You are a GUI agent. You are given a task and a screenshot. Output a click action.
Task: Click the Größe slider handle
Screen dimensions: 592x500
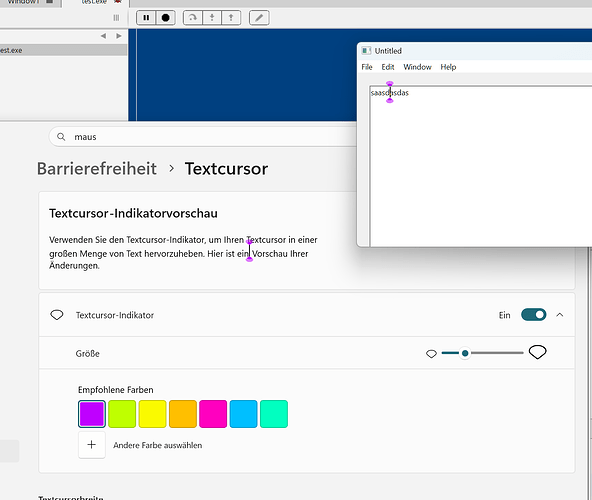(465, 353)
